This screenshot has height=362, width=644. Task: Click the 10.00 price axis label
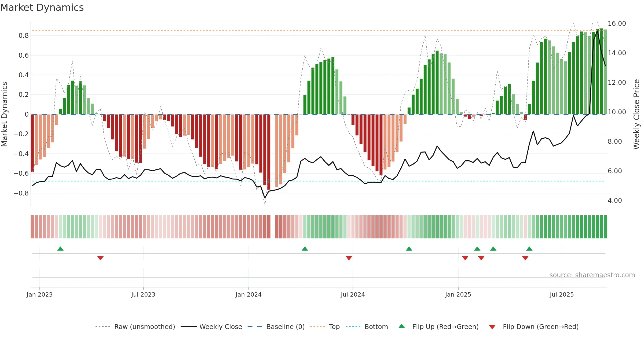617,112
